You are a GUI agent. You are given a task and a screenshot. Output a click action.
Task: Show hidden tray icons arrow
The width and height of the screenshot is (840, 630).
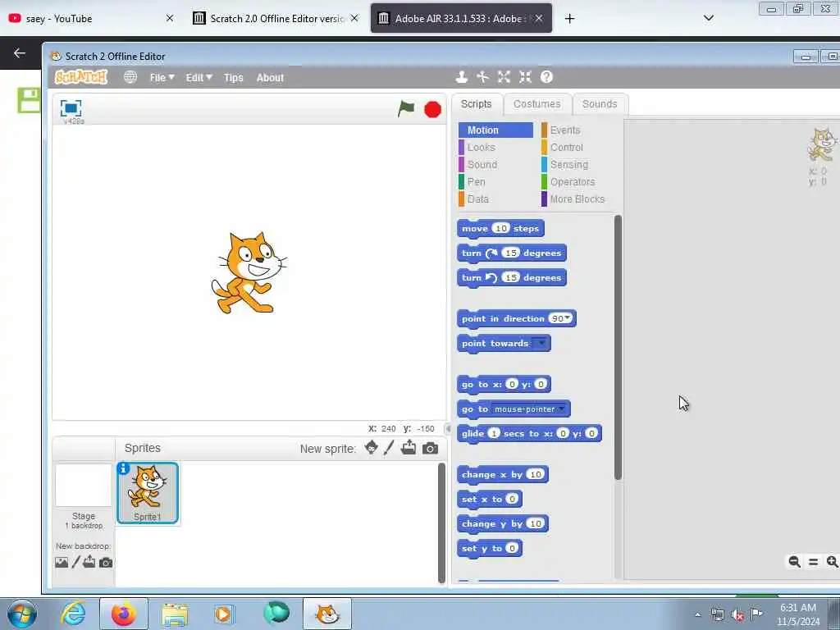(x=697, y=615)
